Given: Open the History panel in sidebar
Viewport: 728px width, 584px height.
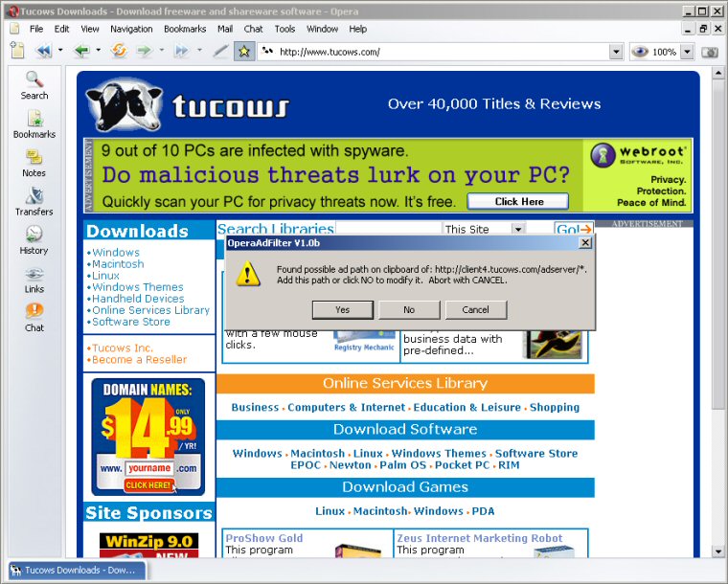Looking at the screenshot, I should [x=34, y=240].
